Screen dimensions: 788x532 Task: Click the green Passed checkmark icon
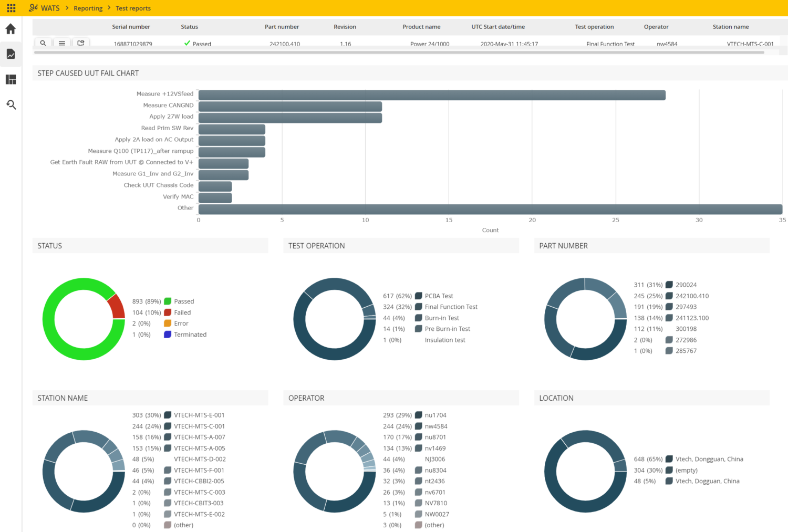(x=187, y=43)
